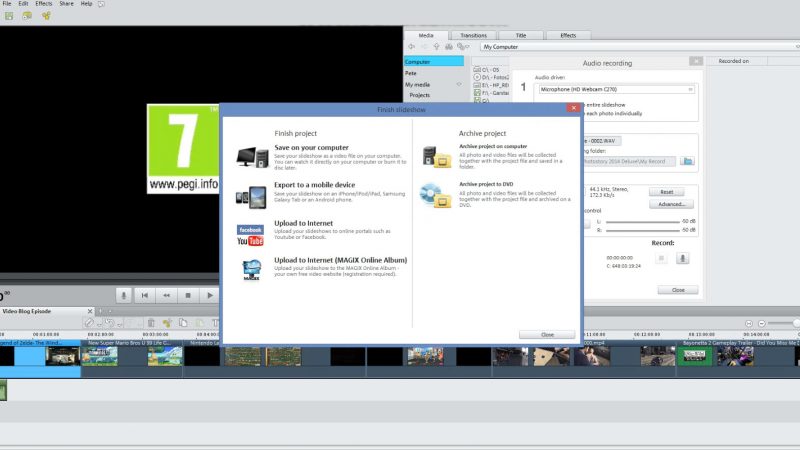Screen dimensions: 800x450
Task: Select Computer in the media sidebar
Action: click(434, 62)
